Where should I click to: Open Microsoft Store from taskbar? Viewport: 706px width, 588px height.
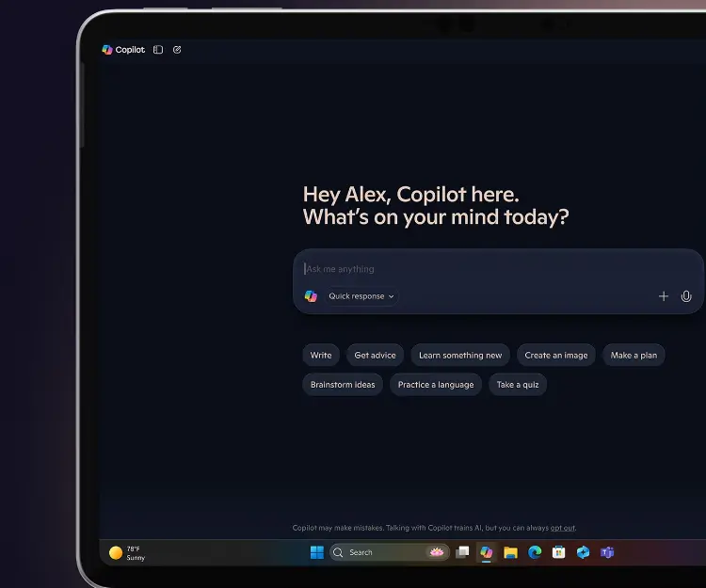[x=559, y=552]
